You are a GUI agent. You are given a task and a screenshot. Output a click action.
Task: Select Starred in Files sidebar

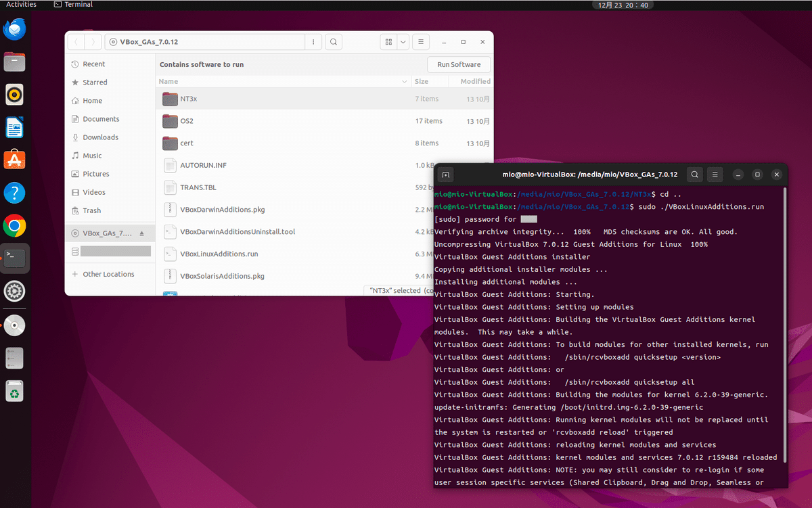pyautogui.click(x=110, y=83)
